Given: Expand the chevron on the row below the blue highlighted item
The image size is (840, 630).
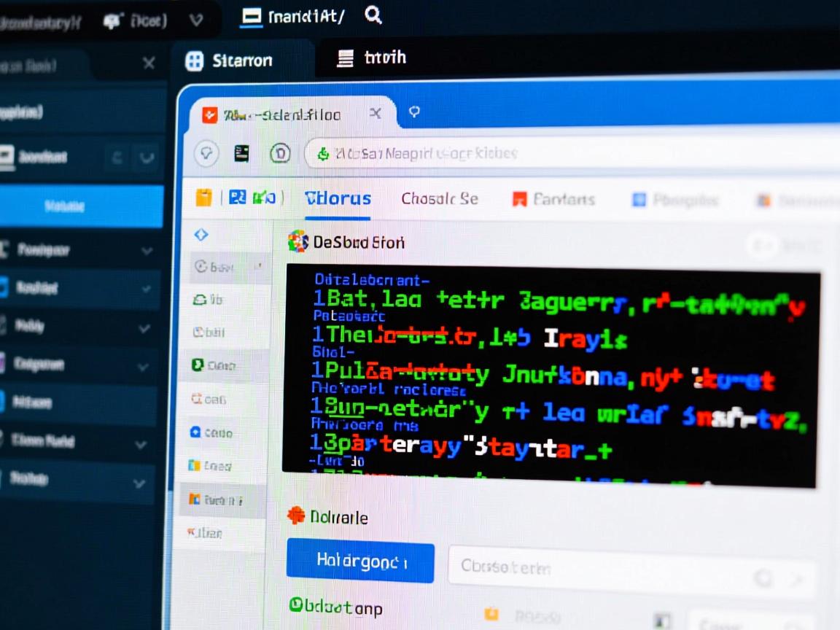Looking at the screenshot, I should point(147,252).
